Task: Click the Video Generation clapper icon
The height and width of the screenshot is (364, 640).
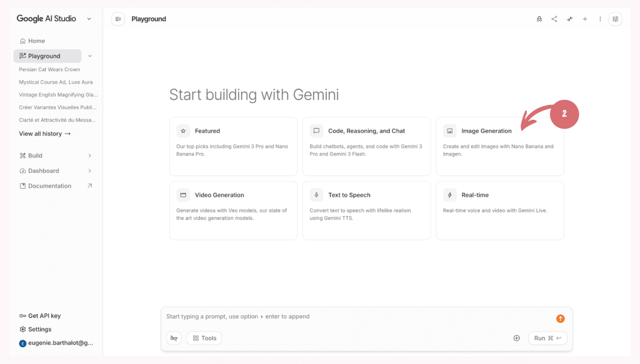Action: 183,195
